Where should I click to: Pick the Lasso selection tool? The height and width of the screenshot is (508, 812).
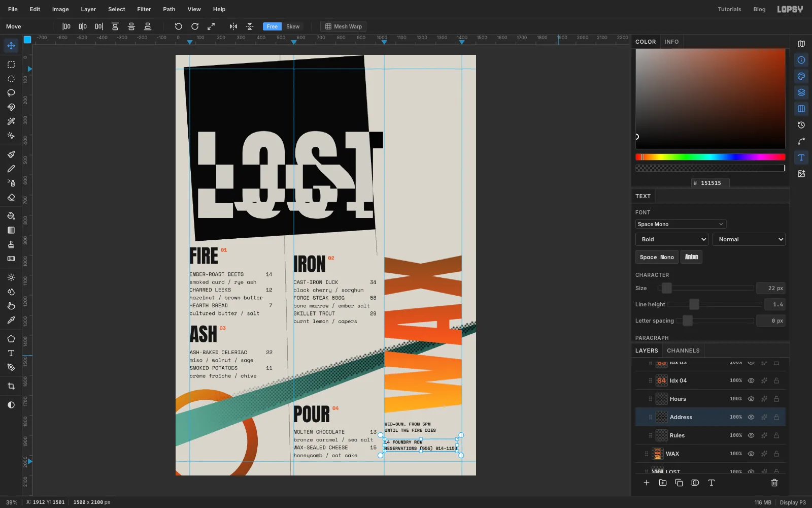11,93
